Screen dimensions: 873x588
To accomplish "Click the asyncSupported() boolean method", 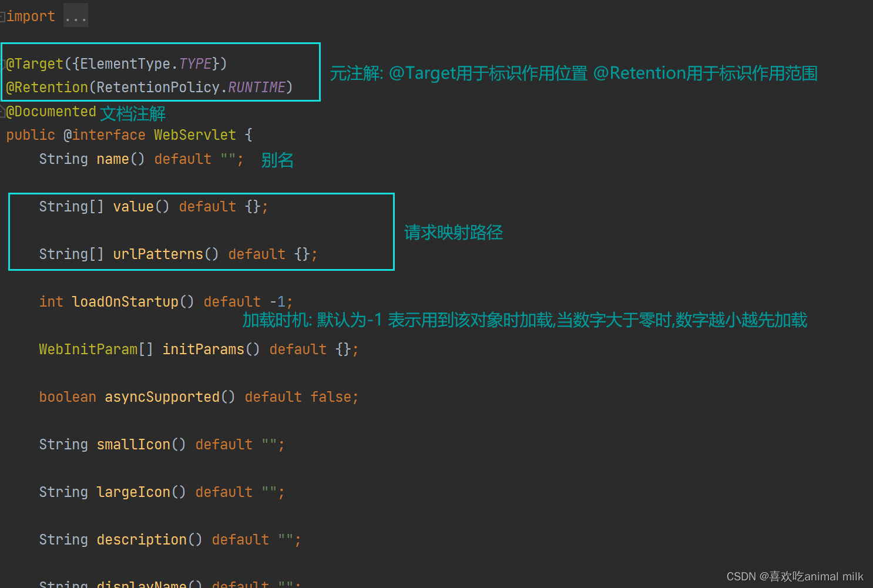I will click(x=163, y=397).
